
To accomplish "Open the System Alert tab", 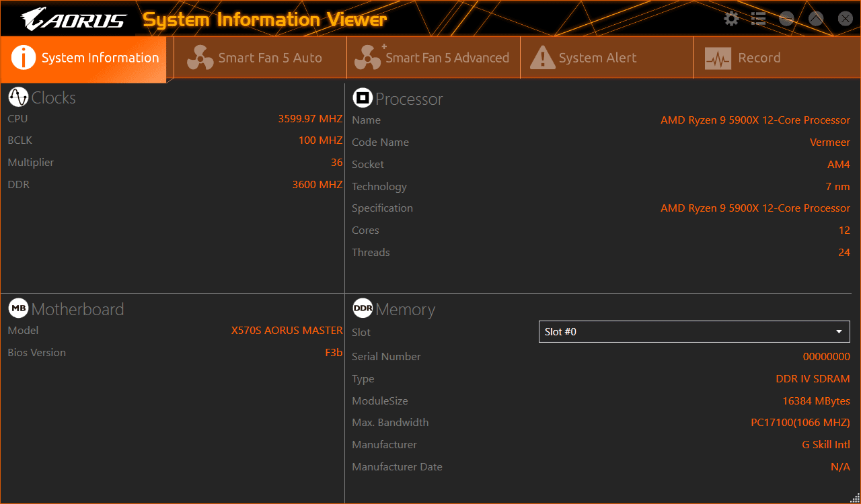I will coord(606,58).
